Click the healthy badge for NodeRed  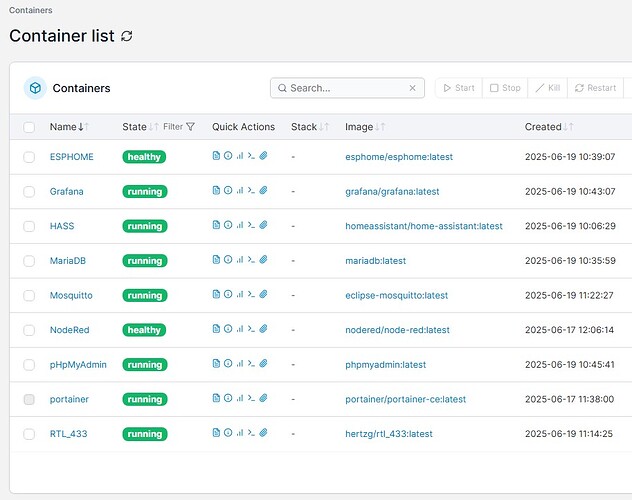coord(144,330)
